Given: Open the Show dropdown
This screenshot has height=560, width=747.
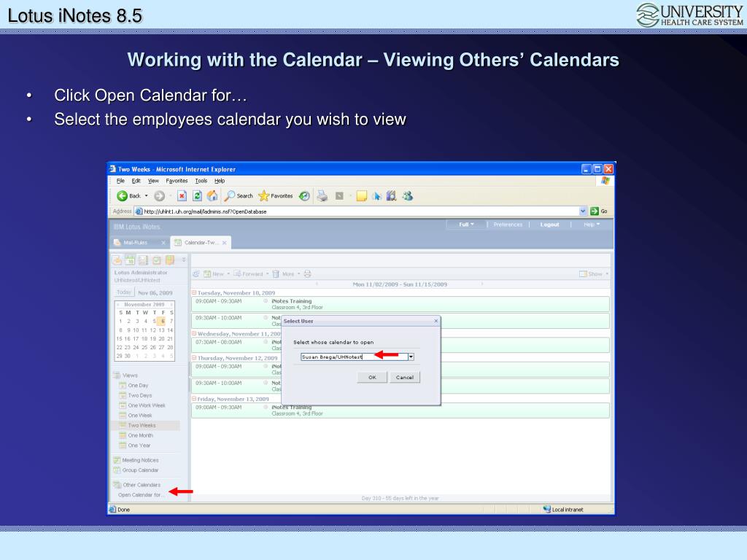Looking at the screenshot, I should coord(607,274).
